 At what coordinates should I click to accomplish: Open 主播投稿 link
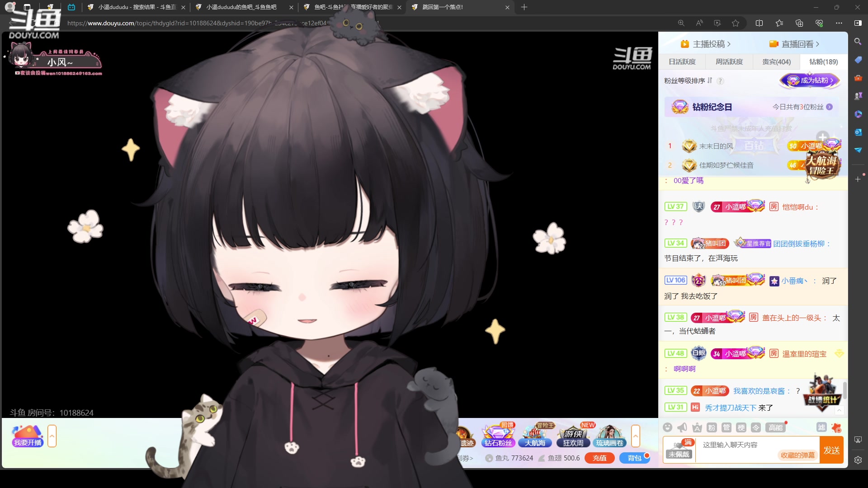705,44
